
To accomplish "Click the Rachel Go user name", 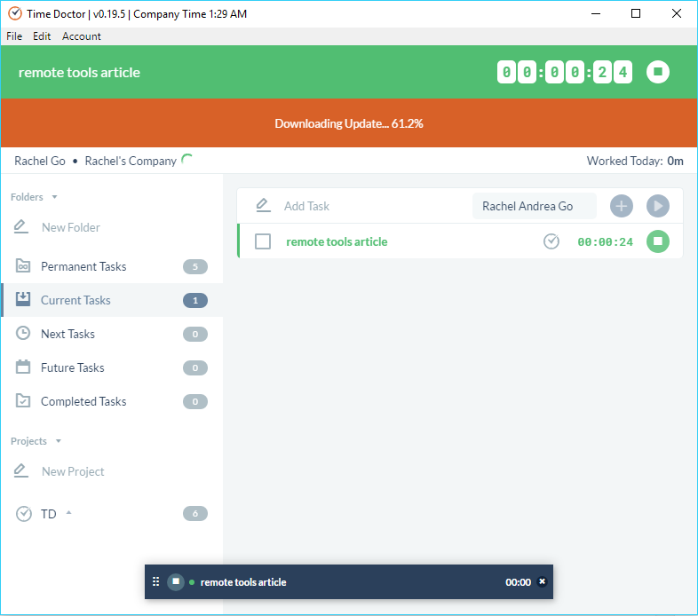I will [x=40, y=161].
